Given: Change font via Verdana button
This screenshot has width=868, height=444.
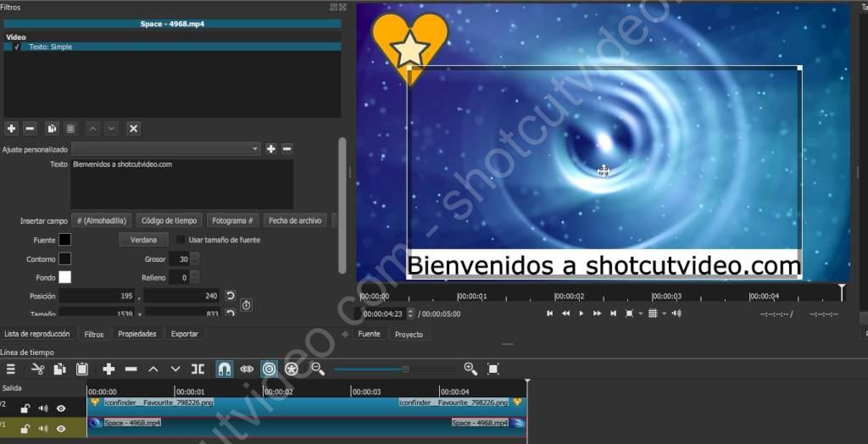Looking at the screenshot, I should point(144,240).
